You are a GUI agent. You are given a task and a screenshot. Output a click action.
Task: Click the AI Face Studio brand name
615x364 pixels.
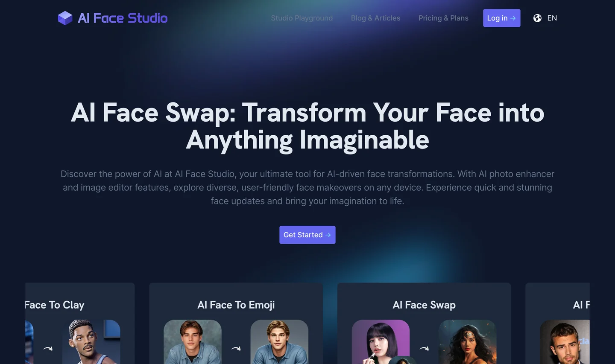click(123, 18)
